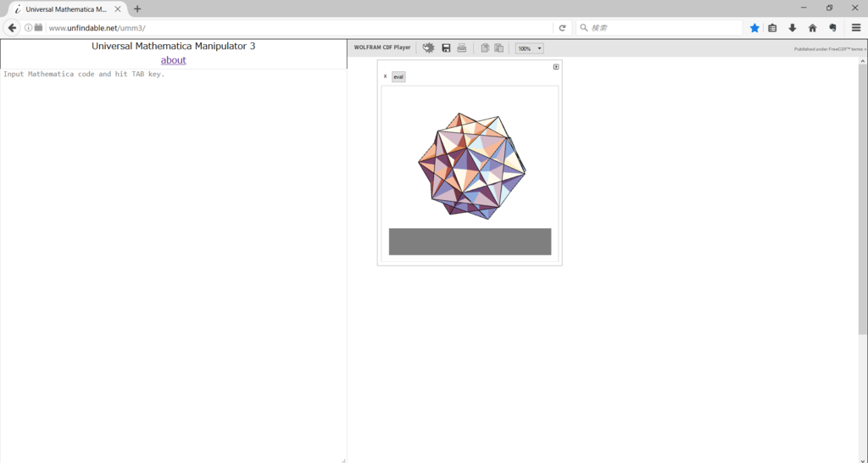
Task: Open the about link
Action: click(x=173, y=60)
